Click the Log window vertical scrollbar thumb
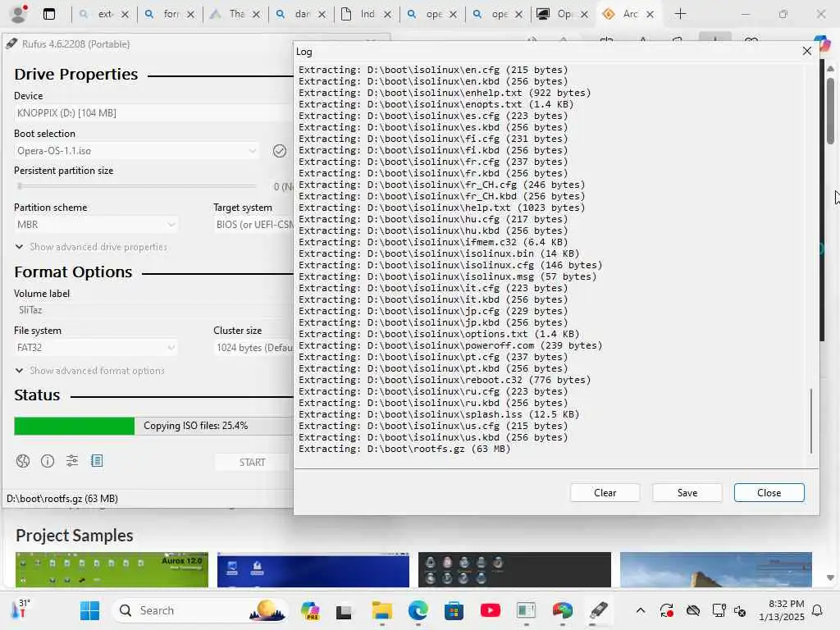The image size is (840, 630). tap(811, 421)
